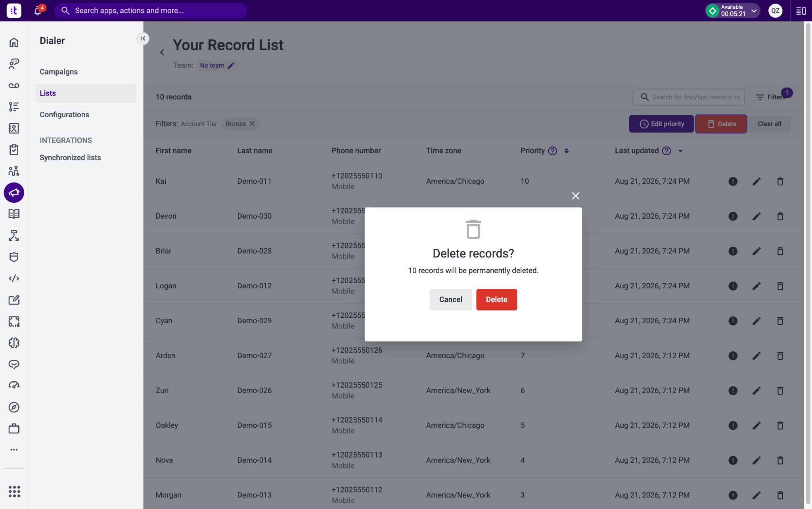812x509 pixels.
Task: Click phone number +12025550125
Action: pos(357,385)
